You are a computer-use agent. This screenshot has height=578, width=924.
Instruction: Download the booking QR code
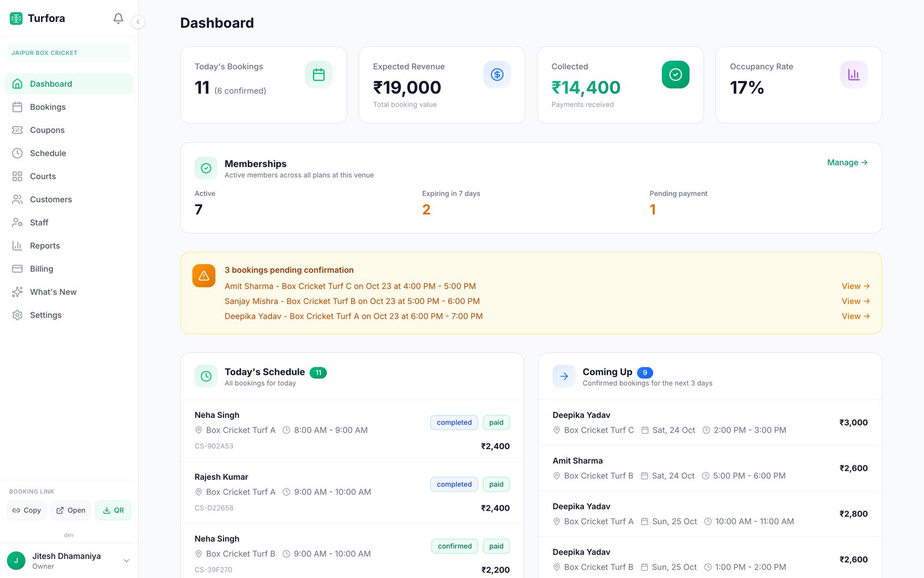click(113, 510)
